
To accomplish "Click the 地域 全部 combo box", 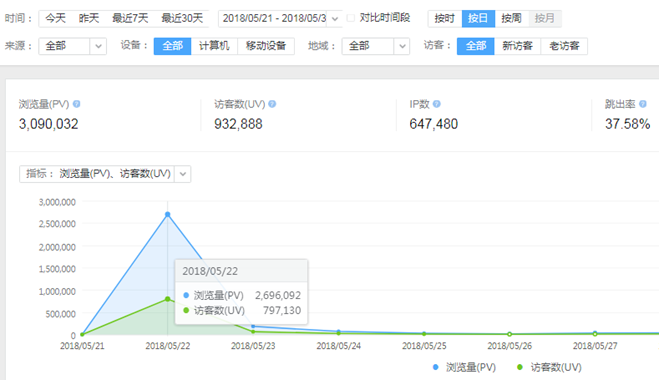I will pyautogui.click(x=376, y=46).
